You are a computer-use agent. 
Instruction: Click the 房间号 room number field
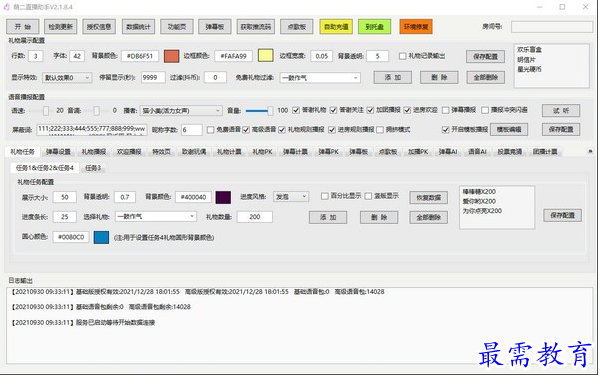[551, 27]
